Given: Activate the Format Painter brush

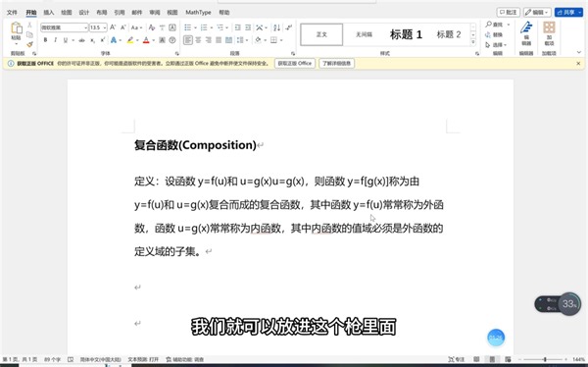Looking at the screenshot, I should click(30, 44).
